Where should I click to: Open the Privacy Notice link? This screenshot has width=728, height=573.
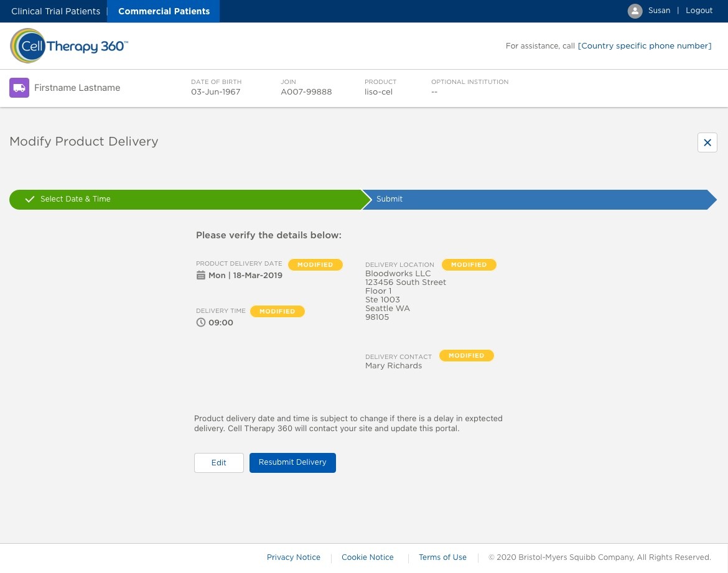[x=294, y=557]
